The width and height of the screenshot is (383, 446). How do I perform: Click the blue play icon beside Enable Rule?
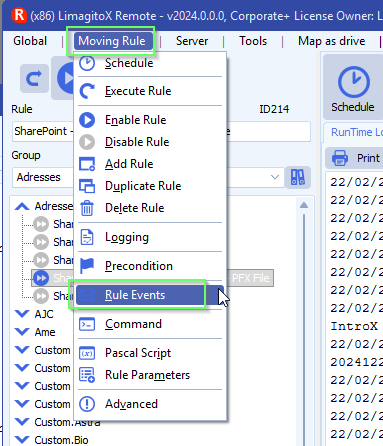pyautogui.click(x=87, y=120)
